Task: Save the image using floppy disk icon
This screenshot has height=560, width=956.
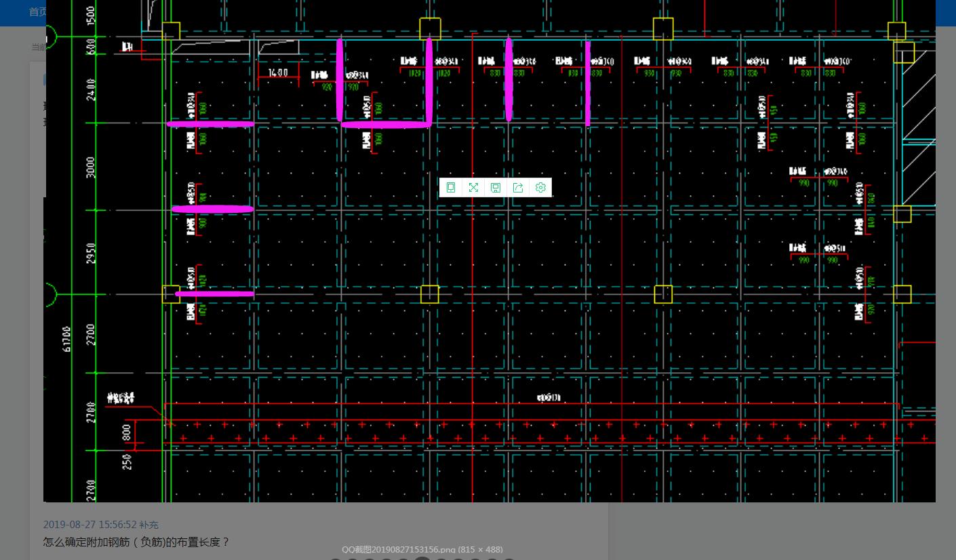Action: [x=496, y=188]
